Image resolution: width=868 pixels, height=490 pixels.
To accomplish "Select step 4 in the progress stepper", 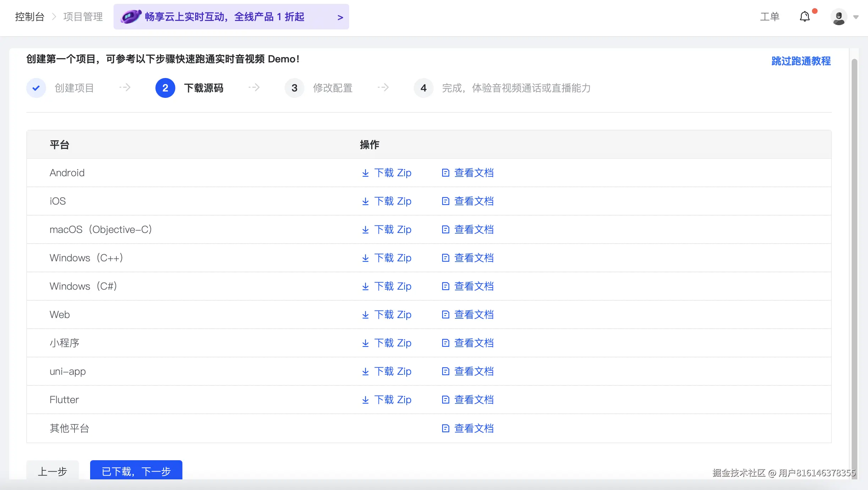I will tap(423, 88).
